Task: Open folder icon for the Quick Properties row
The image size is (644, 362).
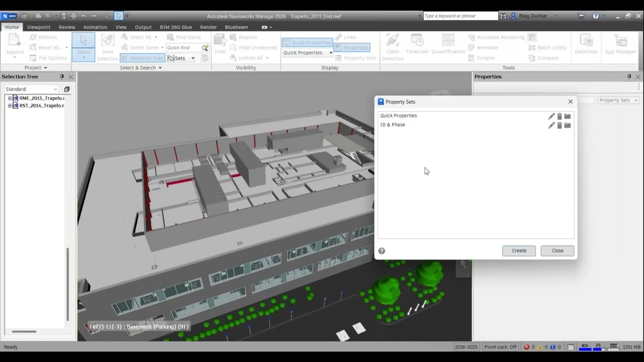Action: tap(568, 116)
